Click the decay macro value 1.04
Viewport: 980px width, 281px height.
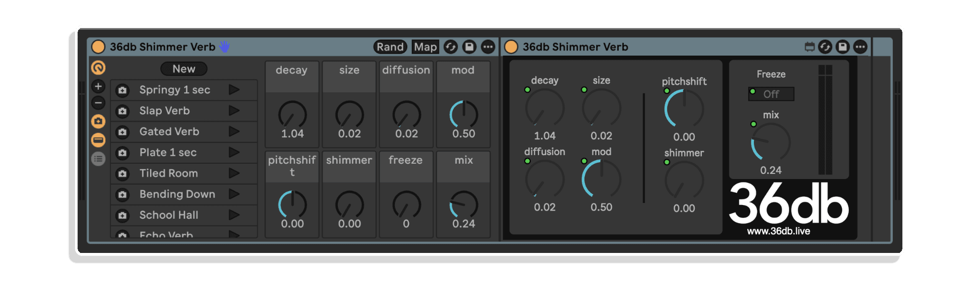[292, 134]
